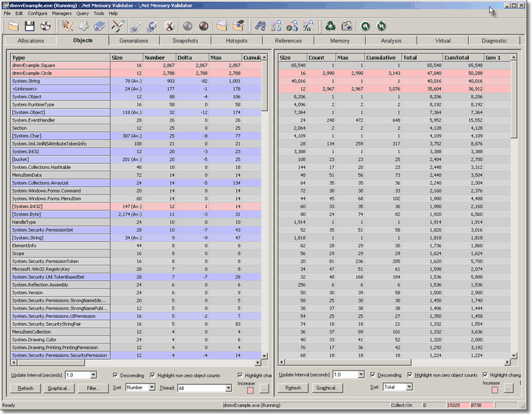The image size is (532, 415).
Task: Open the Managers menu
Action: 62,13
